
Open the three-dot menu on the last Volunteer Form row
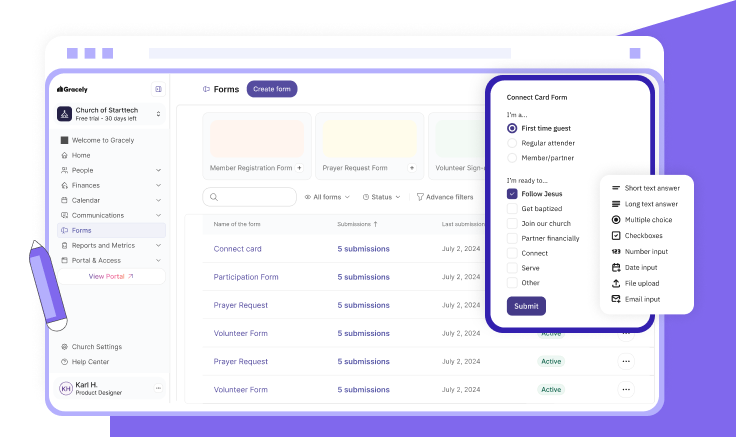[x=626, y=390]
